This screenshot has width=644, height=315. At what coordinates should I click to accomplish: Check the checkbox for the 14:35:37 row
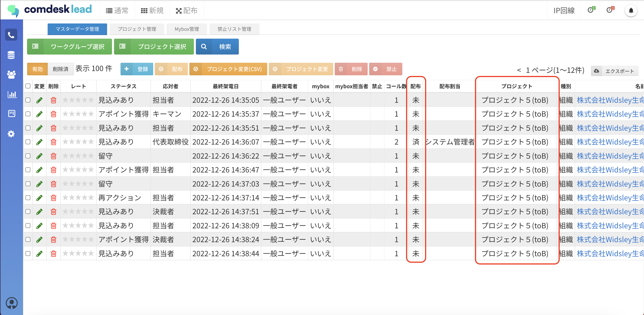tap(28, 114)
